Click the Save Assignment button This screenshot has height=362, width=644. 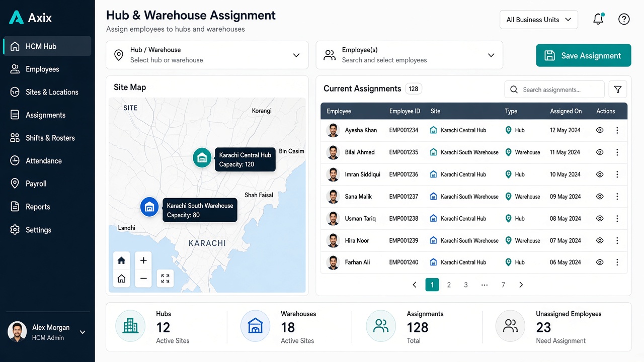point(584,55)
